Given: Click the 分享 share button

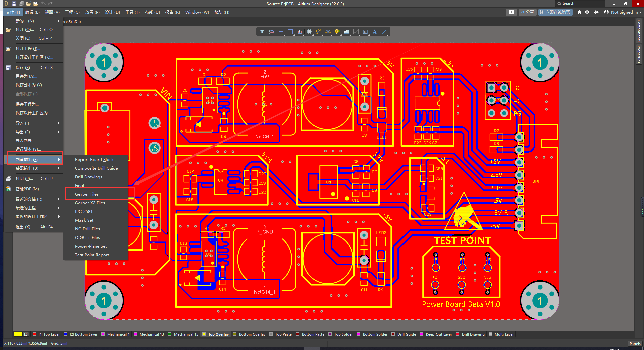Looking at the screenshot, I should [527, 12].
